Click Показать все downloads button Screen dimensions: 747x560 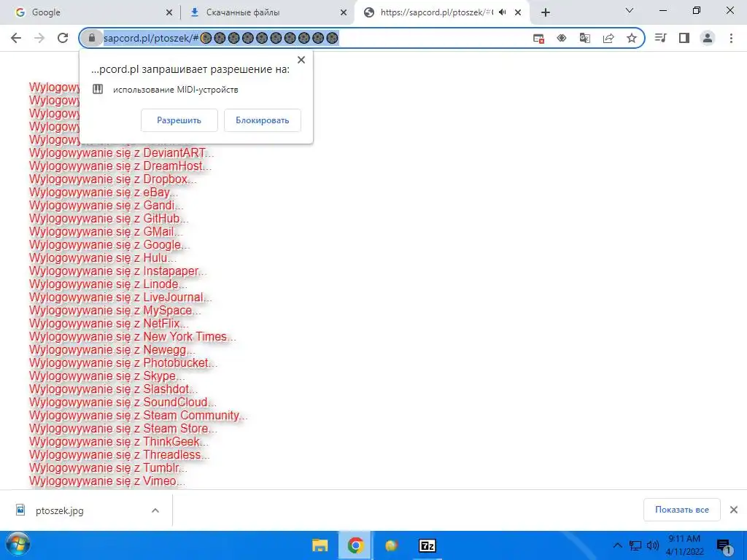pos(682,510)
